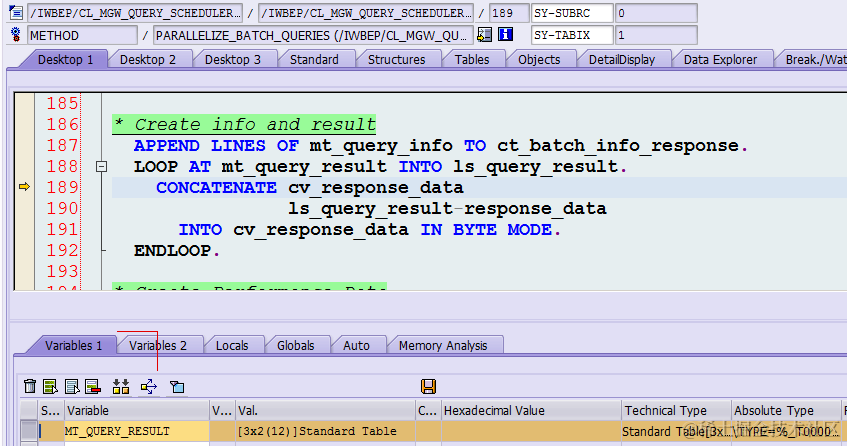Click the SY-SUBRC label field

click(x=572, y=12)
